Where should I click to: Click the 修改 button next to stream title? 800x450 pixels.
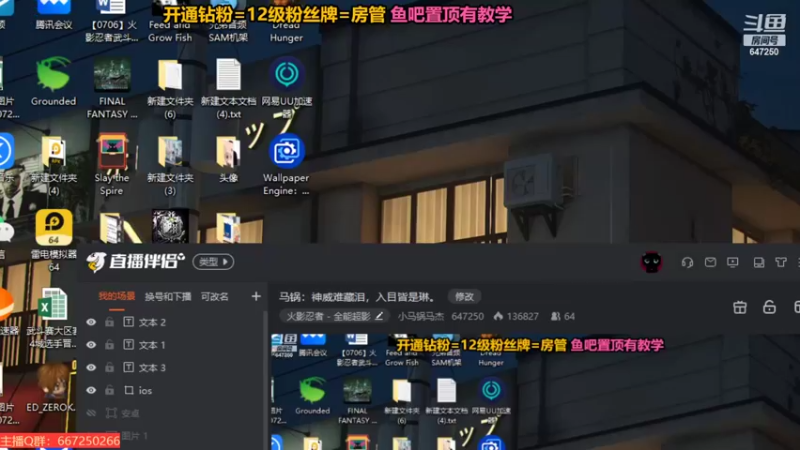pyautogui.click(x=464, y=296)
